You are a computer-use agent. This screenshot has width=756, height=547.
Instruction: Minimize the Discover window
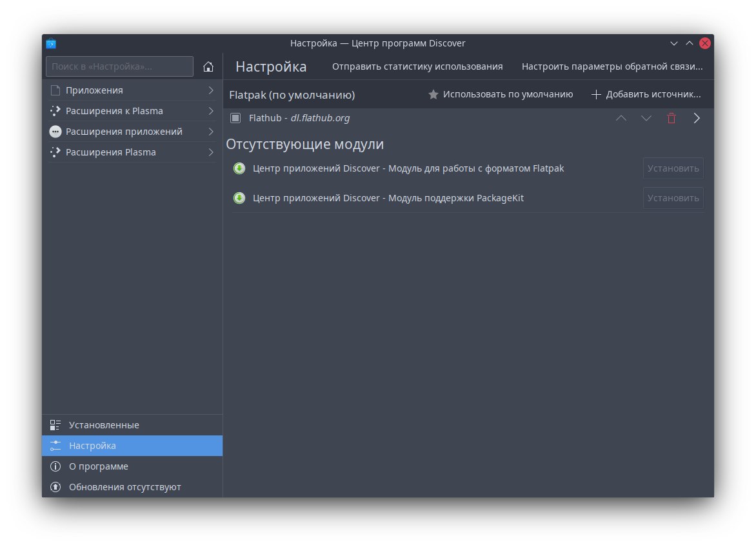(x=674, y=43)
